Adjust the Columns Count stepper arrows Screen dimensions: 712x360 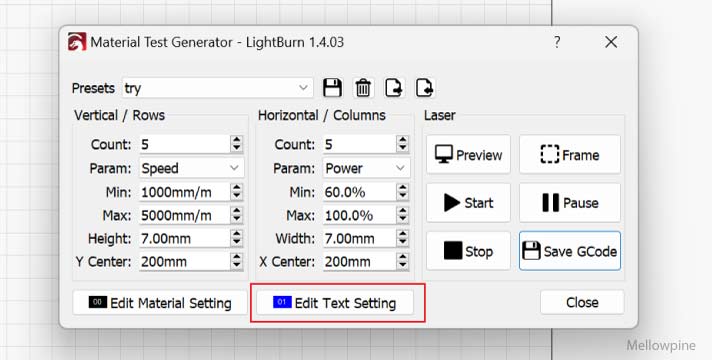coord(402,144)
